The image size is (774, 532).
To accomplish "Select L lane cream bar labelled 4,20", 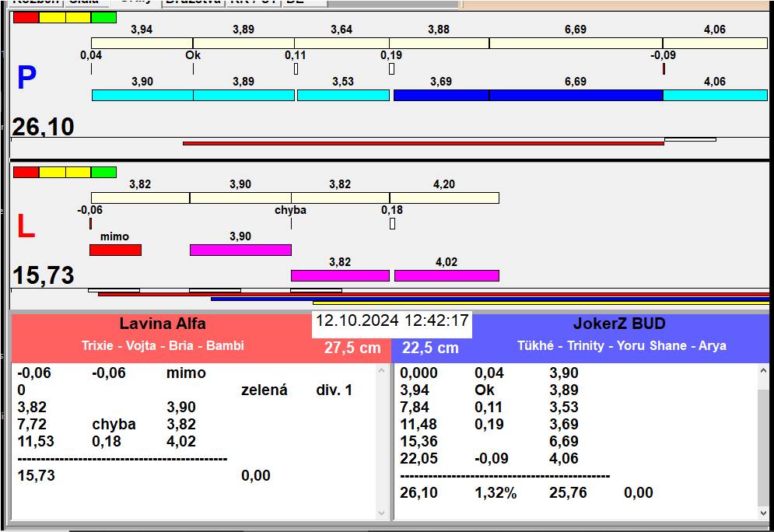I will [444, 198].
